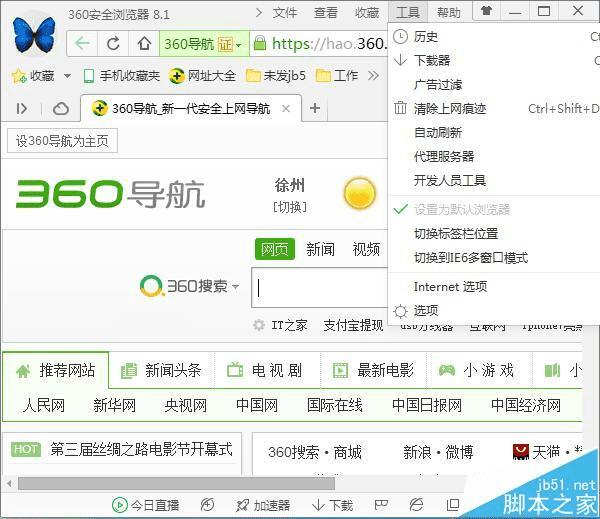Click the 切换 city link under 徐州
Viewport: 600px width, 519px height.
(x=290, y=207)
